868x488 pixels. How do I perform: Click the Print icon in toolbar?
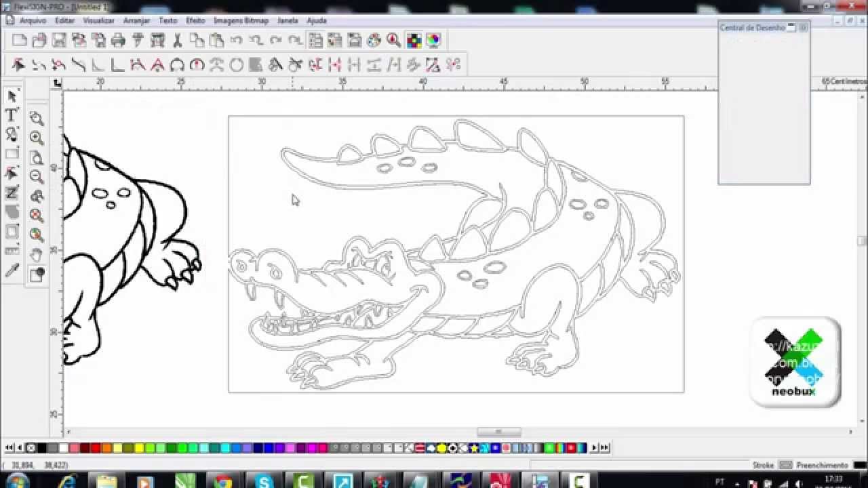(x=118, y=41)
